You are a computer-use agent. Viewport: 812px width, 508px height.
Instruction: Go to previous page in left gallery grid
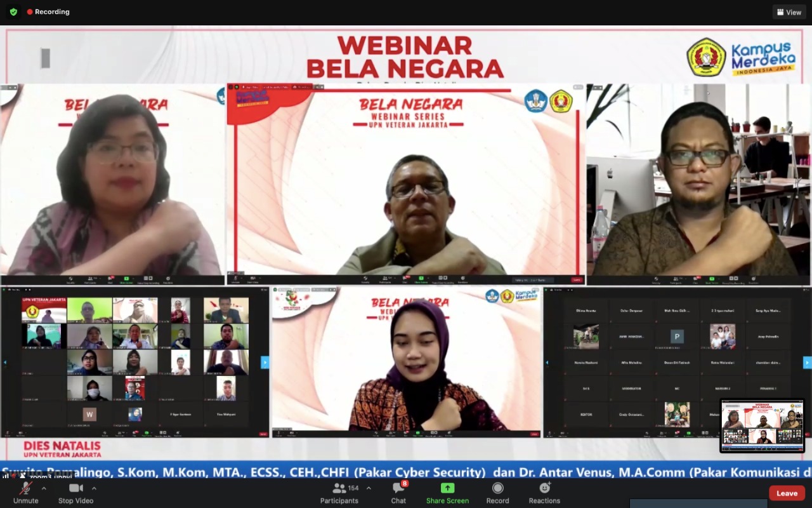pos(5,363)
